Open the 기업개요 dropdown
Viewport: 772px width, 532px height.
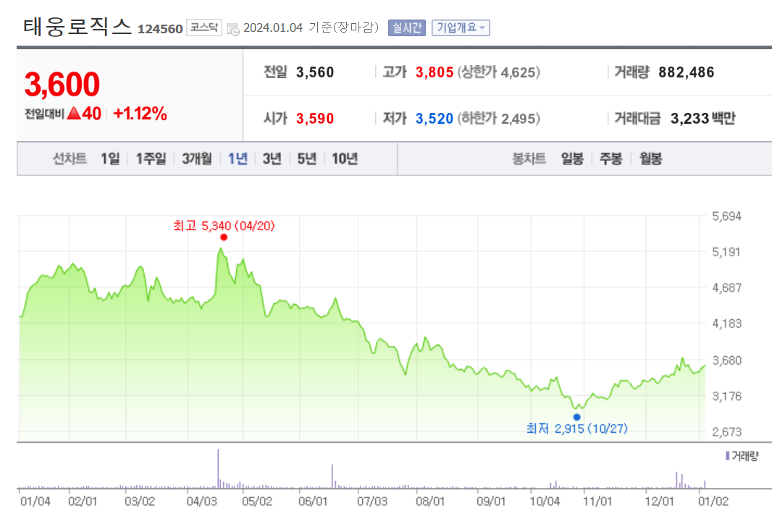pos(461,28)
